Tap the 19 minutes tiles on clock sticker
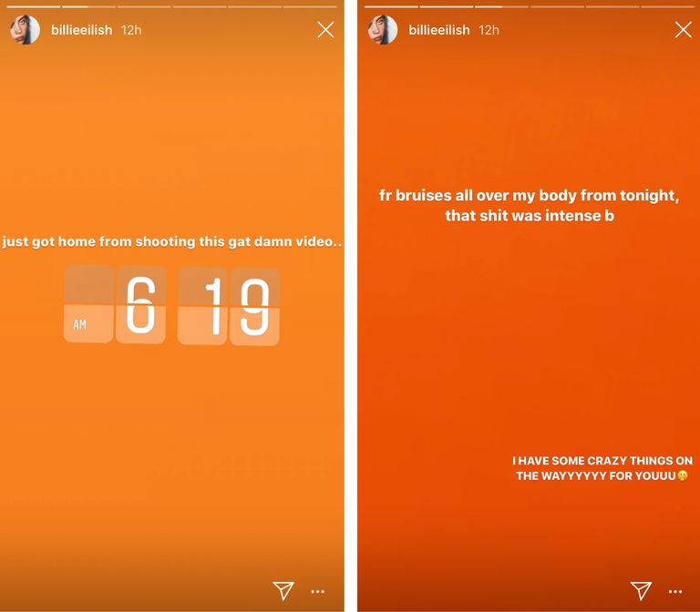 (x=229, y=306)
